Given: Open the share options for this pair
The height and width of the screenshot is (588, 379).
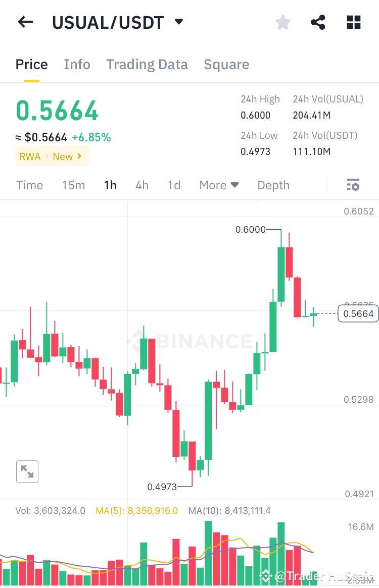Looking at the screenshot, I should pos(318,22).
